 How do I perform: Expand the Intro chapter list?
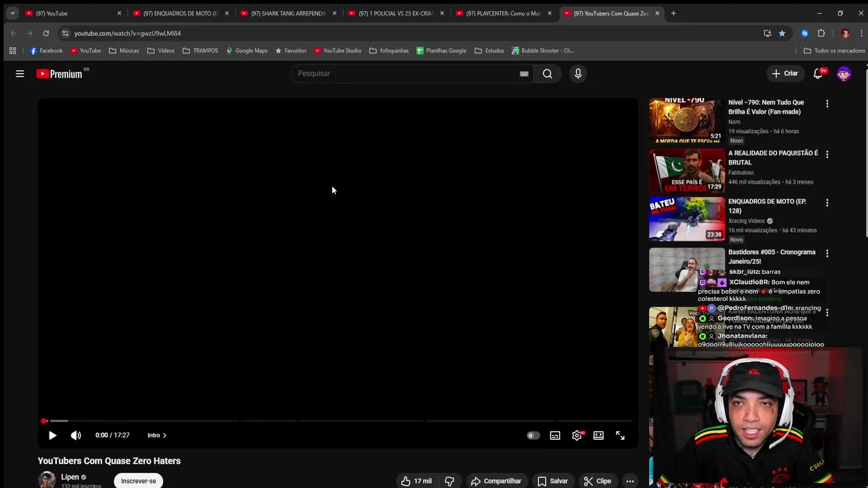point(157,435)
